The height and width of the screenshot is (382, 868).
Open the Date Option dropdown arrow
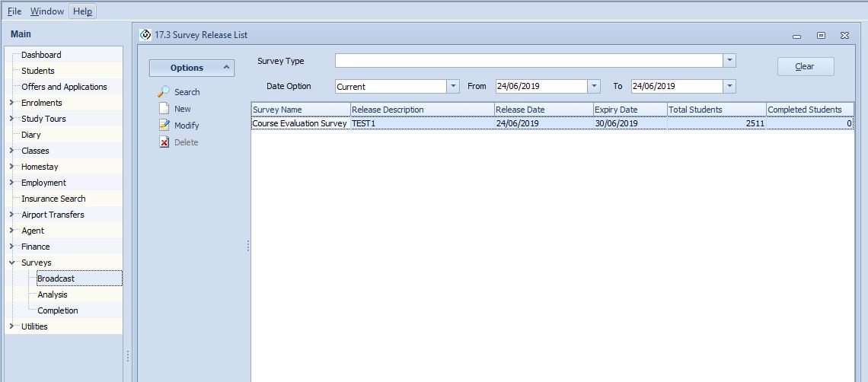tap(453, 86)
